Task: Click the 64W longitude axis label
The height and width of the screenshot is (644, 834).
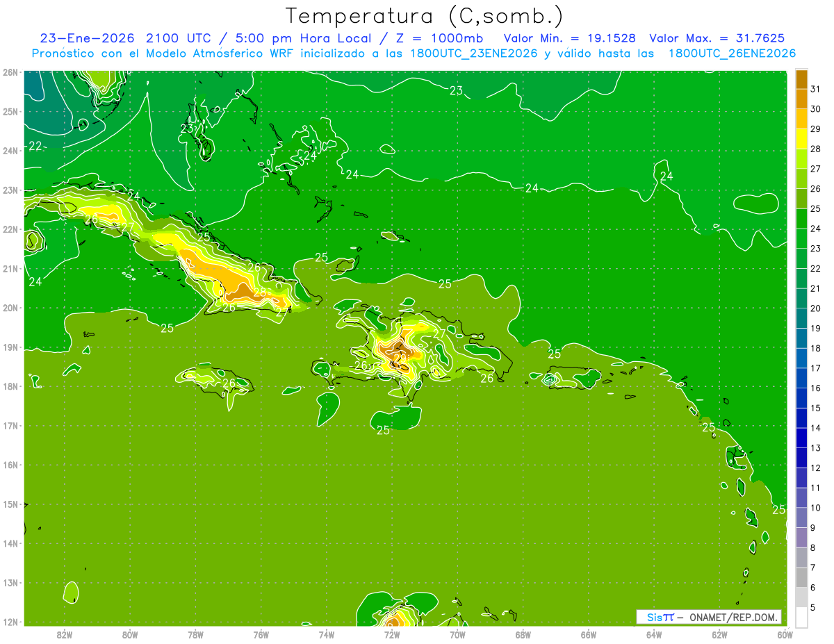Action: coord(654,634)
